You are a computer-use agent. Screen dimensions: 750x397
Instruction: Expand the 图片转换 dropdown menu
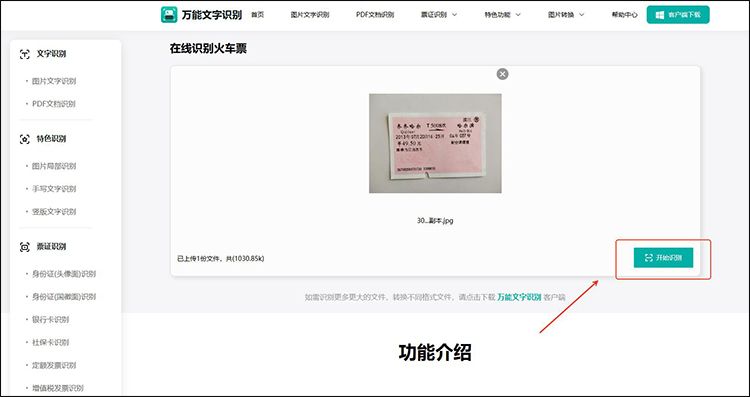pos(566,15)
